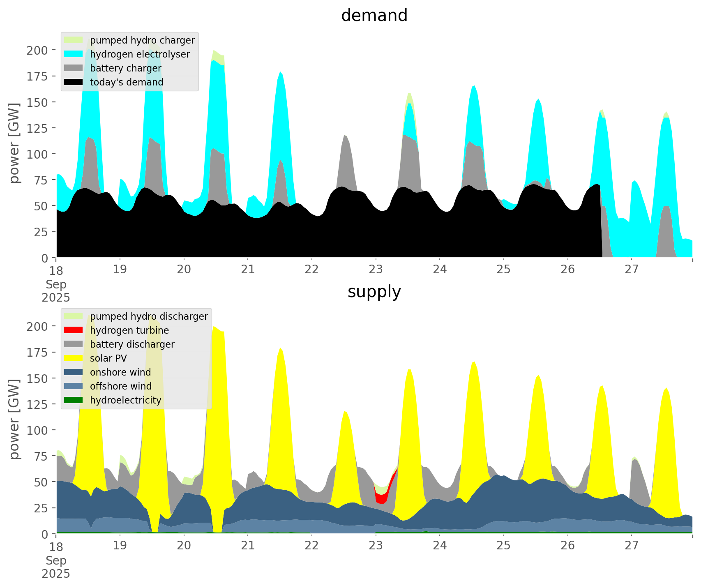This screenshot has height=588, width=701.
Task: Click the red hydrogen turbine legend swatch
Action: 74,330
